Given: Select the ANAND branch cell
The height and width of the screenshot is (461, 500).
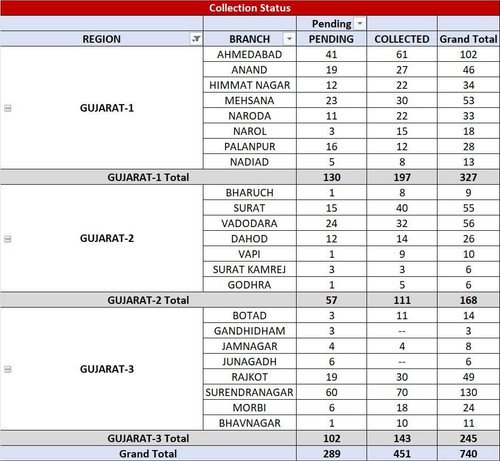Looking at the screenshot, I should [x=250, y=70].
